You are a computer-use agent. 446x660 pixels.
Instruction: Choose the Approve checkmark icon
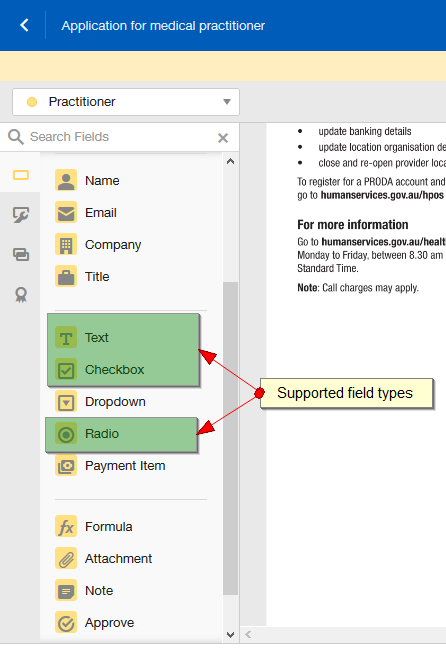[66, 623]
